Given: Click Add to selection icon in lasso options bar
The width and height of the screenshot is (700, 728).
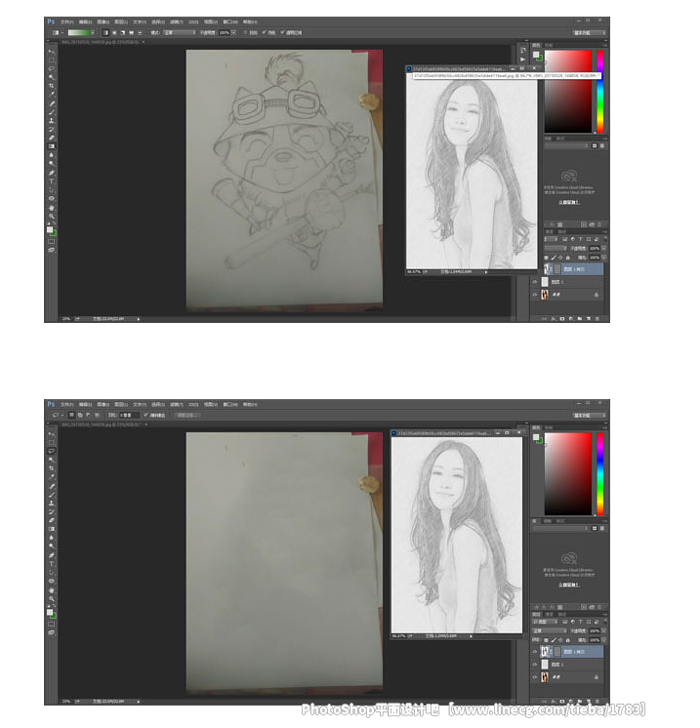Looking at the screenshot, I should 80,415.
